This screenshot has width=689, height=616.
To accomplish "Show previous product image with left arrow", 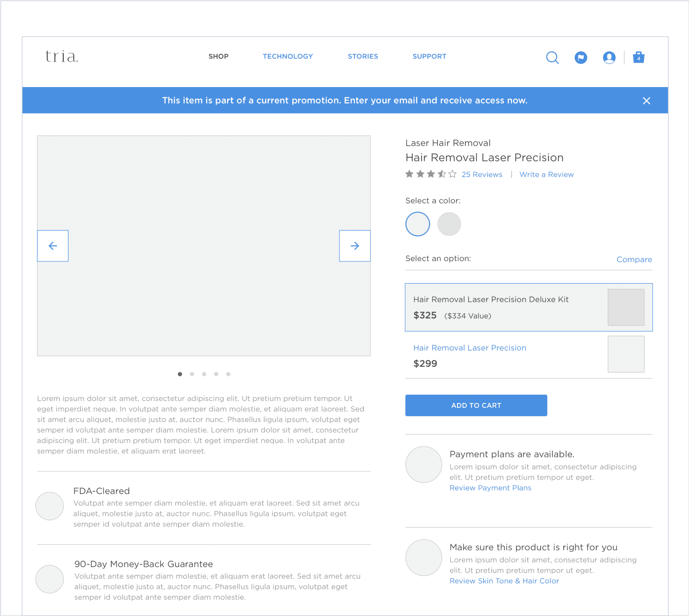I will pyautogui.click(x=53, y=246).
